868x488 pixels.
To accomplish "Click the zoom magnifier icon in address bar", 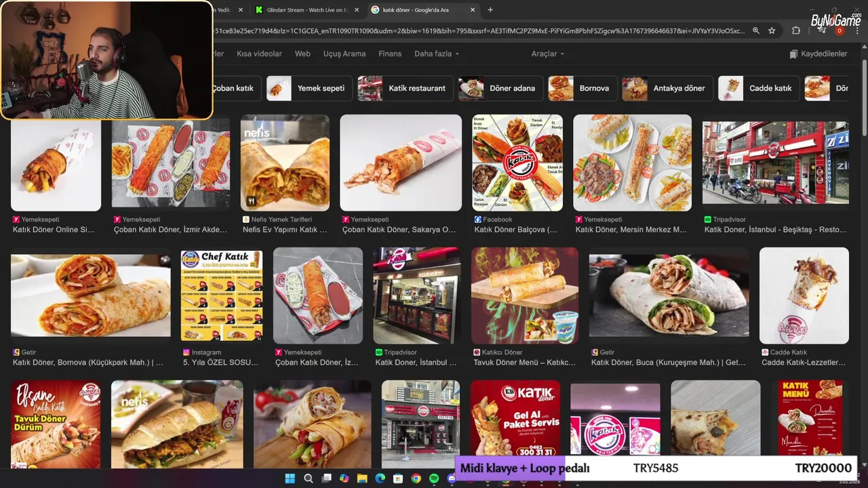I will (755, 30).
